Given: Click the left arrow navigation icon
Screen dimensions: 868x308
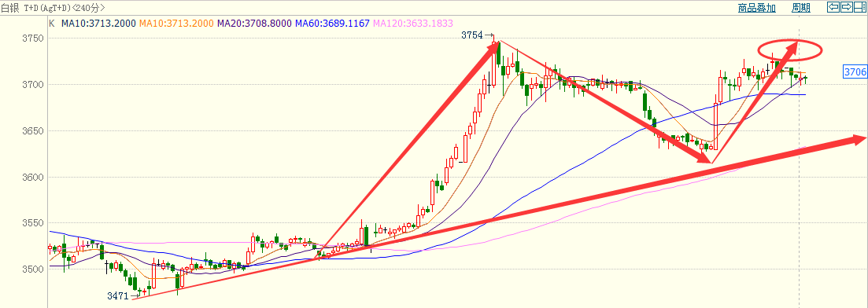Looking at the screenshot, I should click(833, 7).
